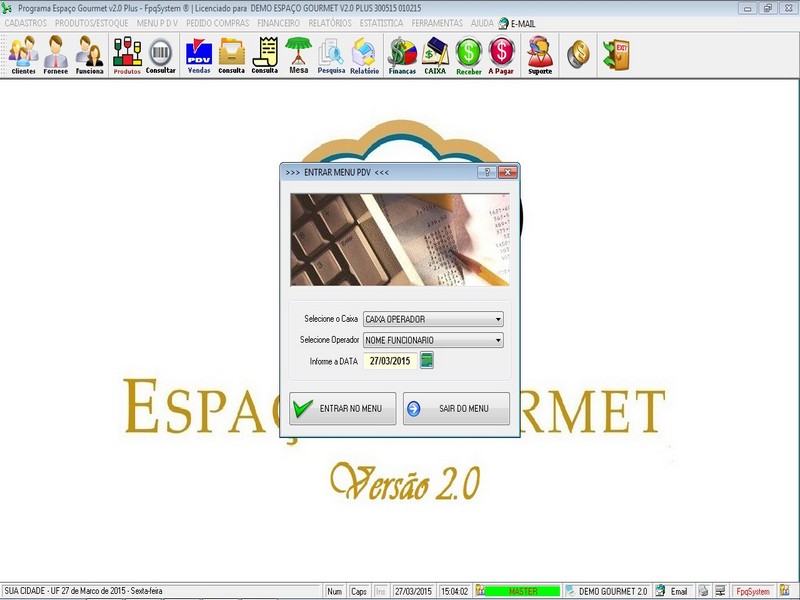The height and width of the screenshot is (600, 800).
Task: Click the gold coin toolbar icon
Action: (x=578, y=54)
